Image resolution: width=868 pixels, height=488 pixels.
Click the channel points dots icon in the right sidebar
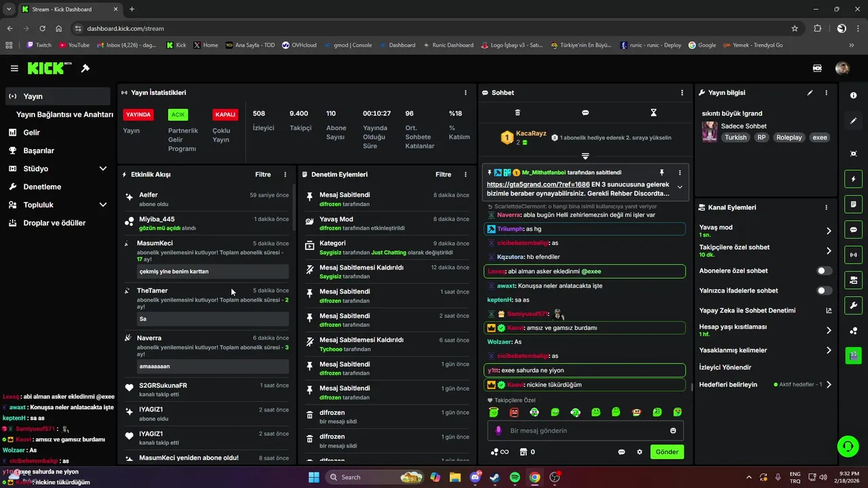854,331
